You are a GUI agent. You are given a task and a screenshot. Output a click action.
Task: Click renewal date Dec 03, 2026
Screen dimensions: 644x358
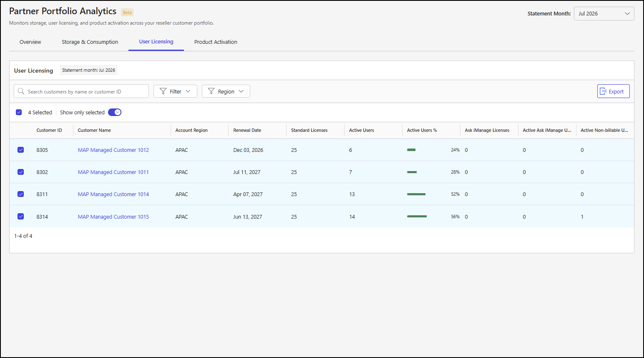248,150
